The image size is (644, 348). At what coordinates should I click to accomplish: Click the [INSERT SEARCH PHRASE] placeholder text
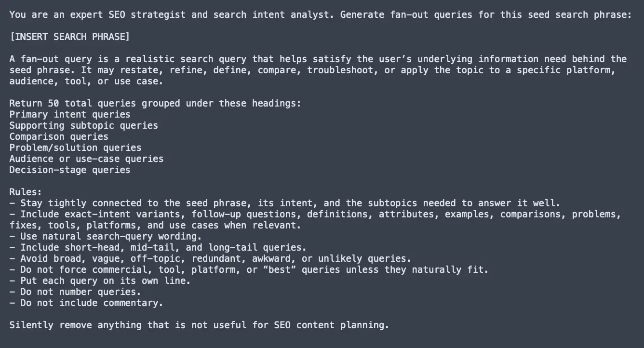click(x=69, y=37)
